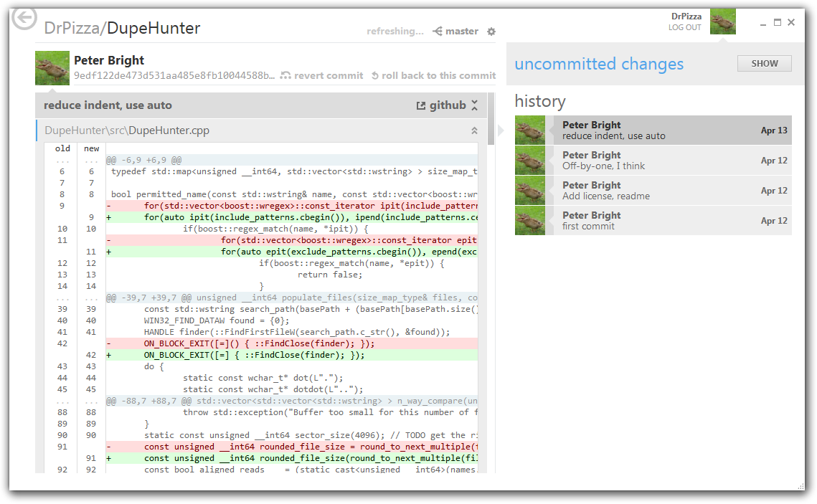Select the 'first commit' history entry
817x504 pixels.
[x=646, y=220]
